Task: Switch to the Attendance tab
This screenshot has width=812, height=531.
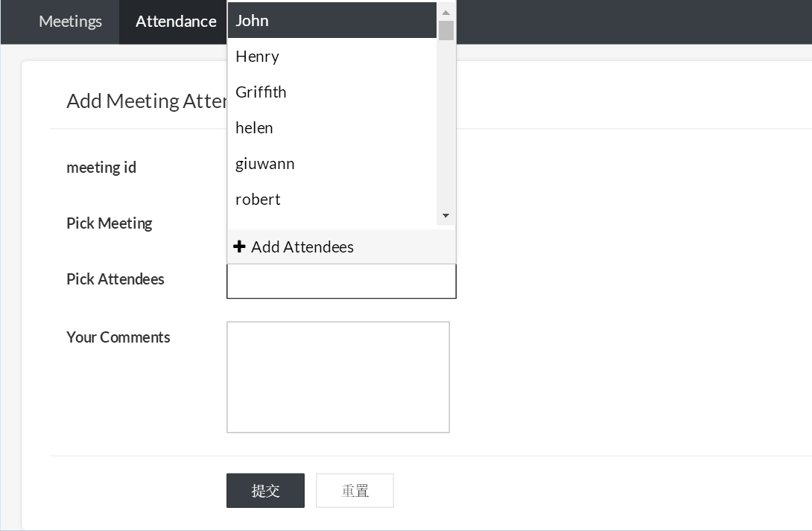Action: tap(176, 22)
